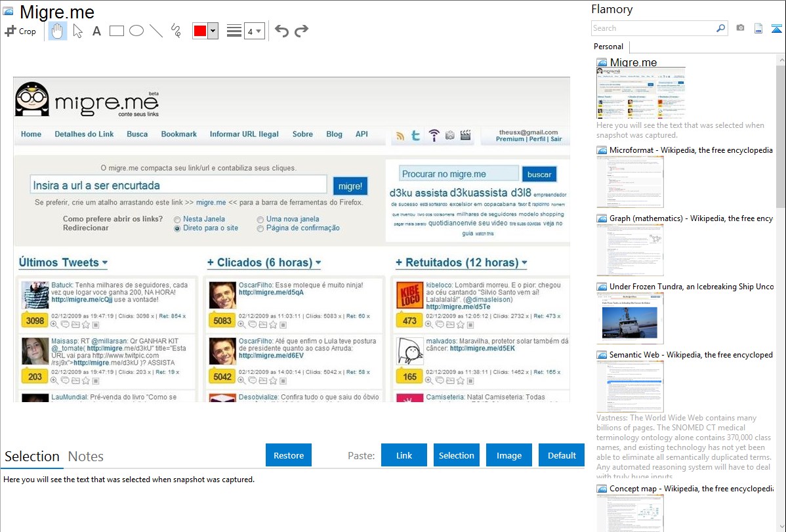The width and height of the screenshot is (786, 532).
Task: Click into the Flamory Search field
Action: click(653, 28)
